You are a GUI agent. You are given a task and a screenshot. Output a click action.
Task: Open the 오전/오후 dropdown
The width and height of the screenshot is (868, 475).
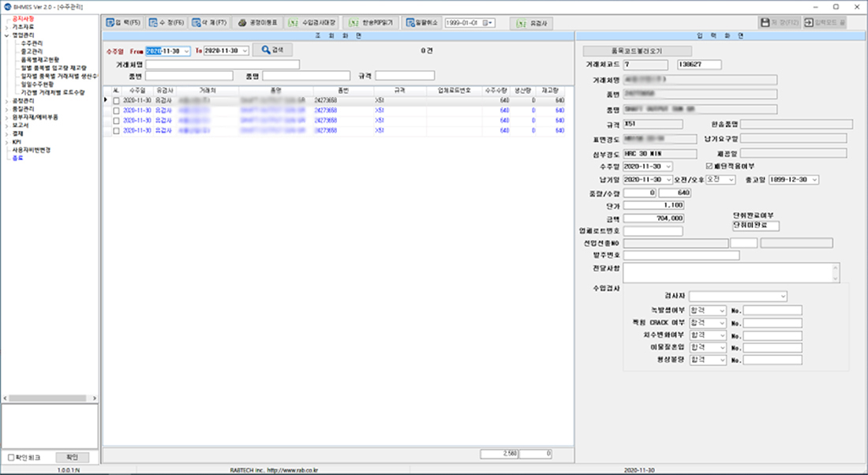coord(731,180)
